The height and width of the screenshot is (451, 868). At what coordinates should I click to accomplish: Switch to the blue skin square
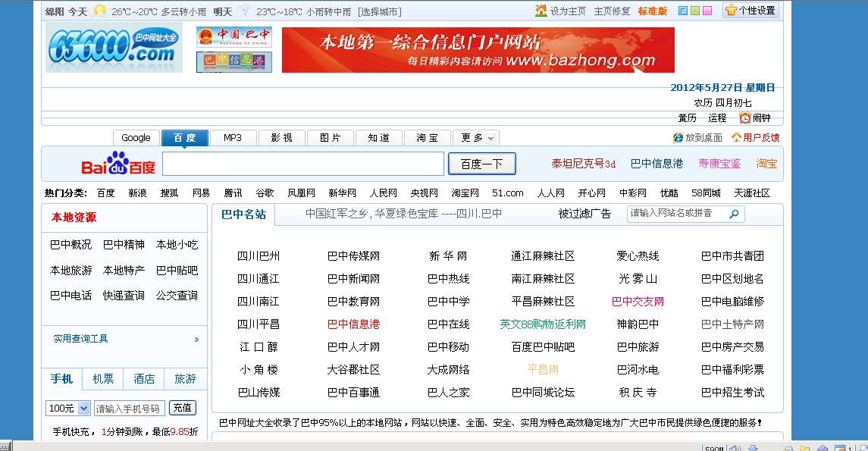point(684,10)
